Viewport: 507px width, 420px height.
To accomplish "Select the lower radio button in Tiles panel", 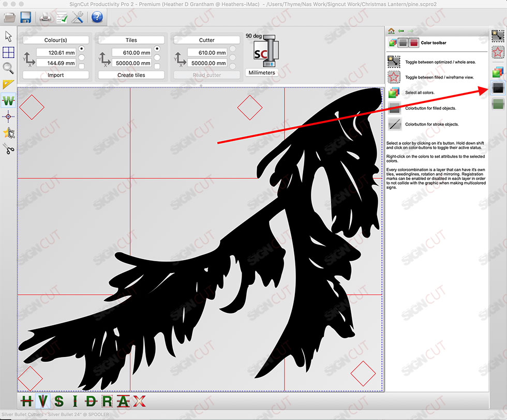I will pos(157,57).
